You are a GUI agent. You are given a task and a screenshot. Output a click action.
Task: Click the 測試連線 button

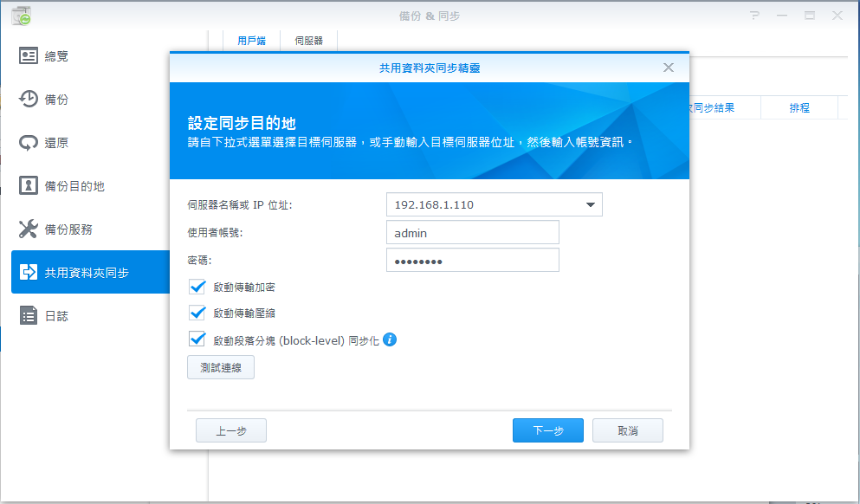pos(221,367)
